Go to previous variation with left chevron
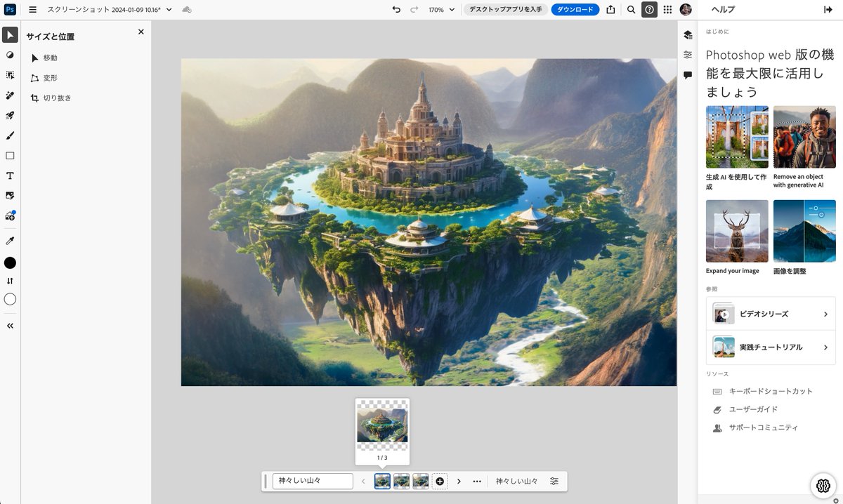The width and height of the screenshot is (843, 504). coord(363,482)
